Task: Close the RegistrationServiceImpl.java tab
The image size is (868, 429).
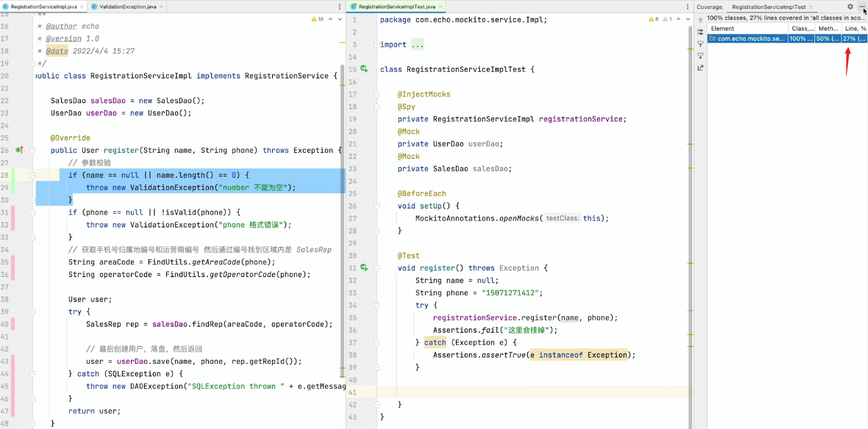Action: pos(83,7)
